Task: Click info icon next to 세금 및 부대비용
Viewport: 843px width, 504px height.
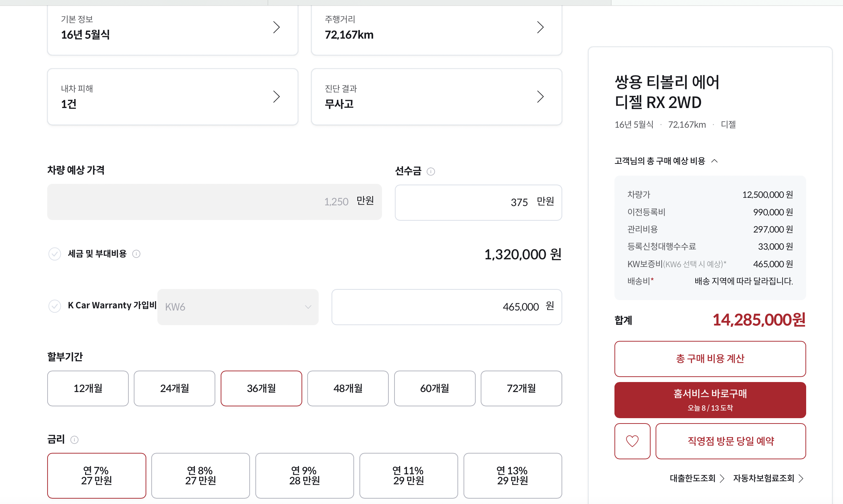Action: 136,254
